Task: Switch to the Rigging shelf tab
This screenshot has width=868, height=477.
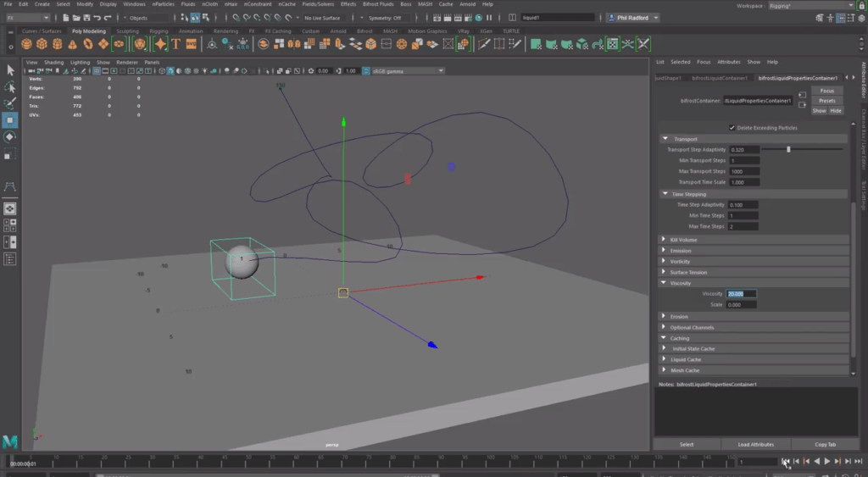Action: [x=159, y=31]
